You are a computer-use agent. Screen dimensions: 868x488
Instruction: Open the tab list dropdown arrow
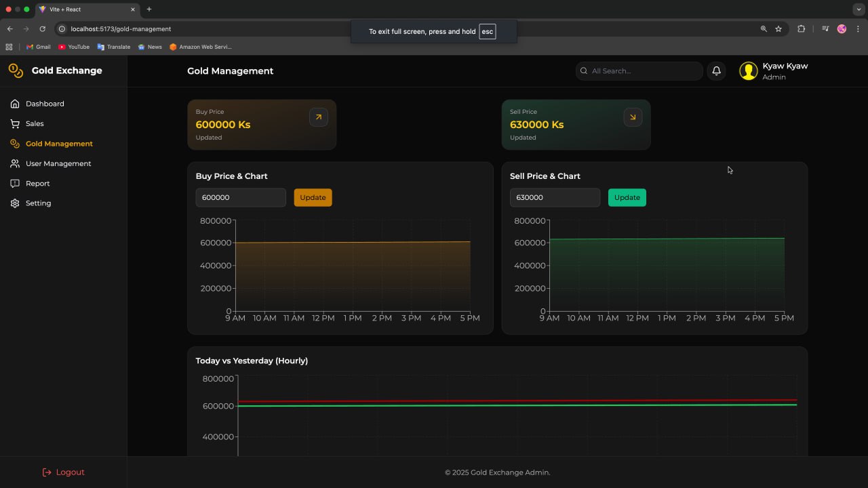859,9
